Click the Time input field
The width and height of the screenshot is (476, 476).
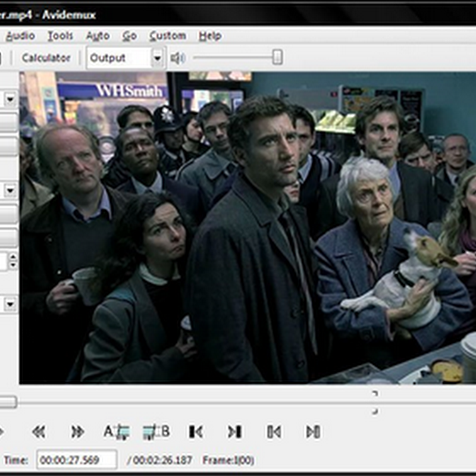77,460
